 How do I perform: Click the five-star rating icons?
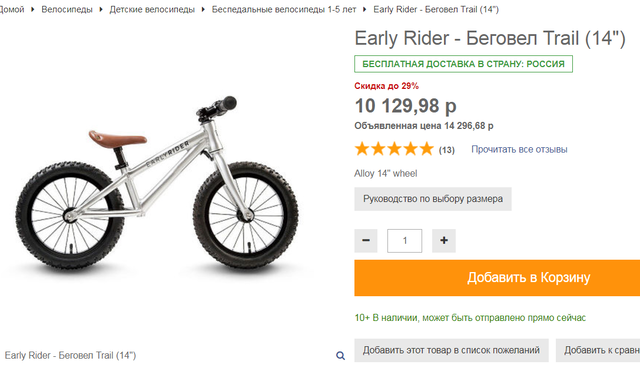pos(394,149)
